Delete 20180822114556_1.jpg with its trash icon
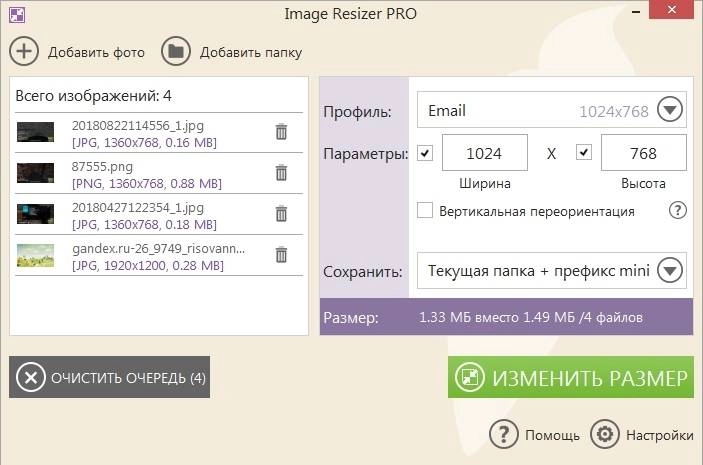This screenshot has height=465, width=703. click(281, 132)
